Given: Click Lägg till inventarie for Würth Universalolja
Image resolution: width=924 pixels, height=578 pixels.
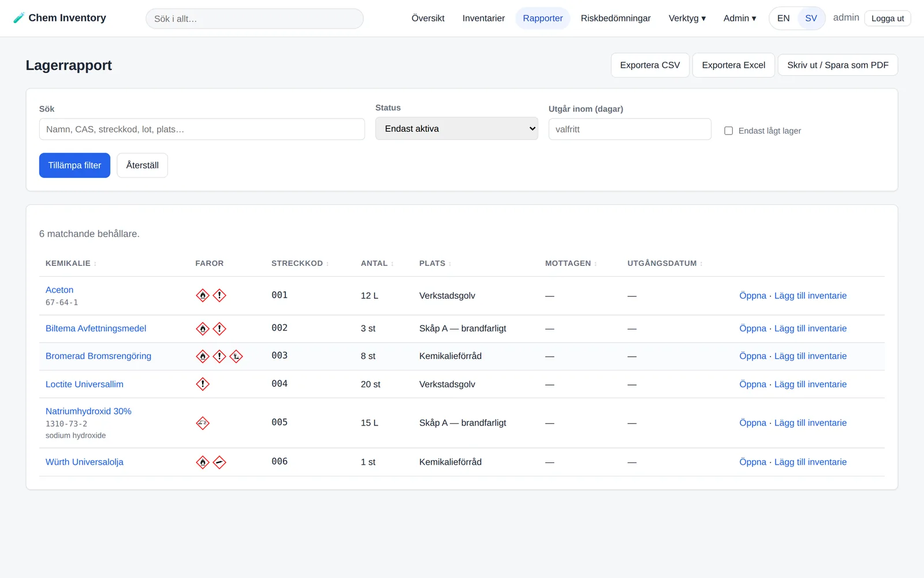Looking at the screenshot, I should coord(810,462).
